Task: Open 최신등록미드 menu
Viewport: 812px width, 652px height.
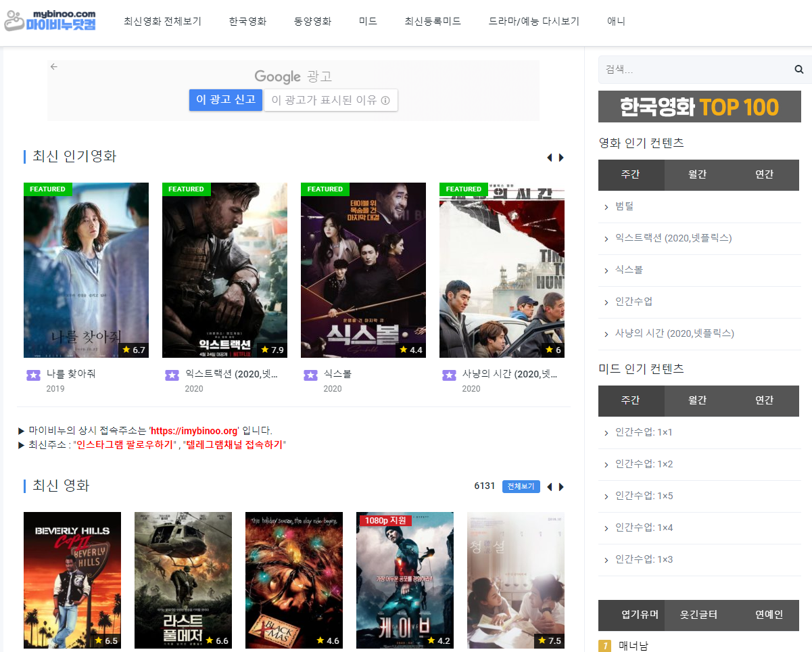Action: (433, 21)
